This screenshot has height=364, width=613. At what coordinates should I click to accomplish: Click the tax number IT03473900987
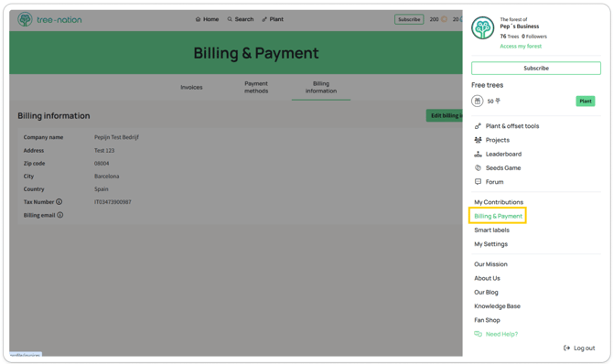point(113,202)
